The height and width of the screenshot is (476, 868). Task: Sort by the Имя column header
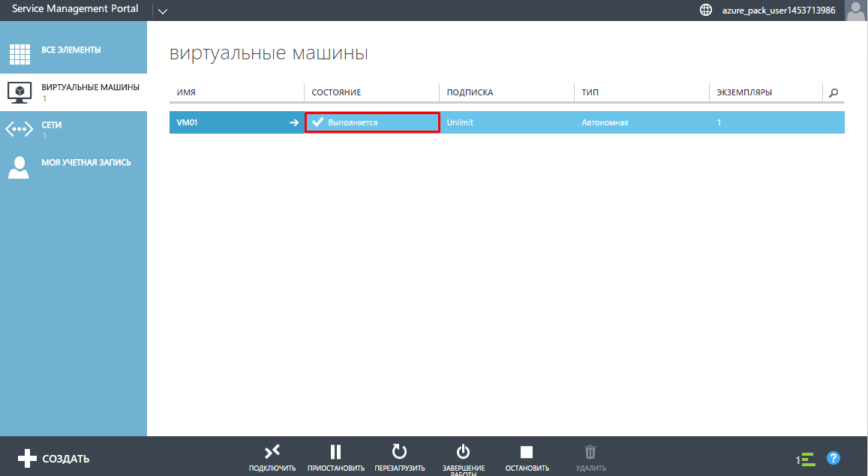(x=186, y=92)
